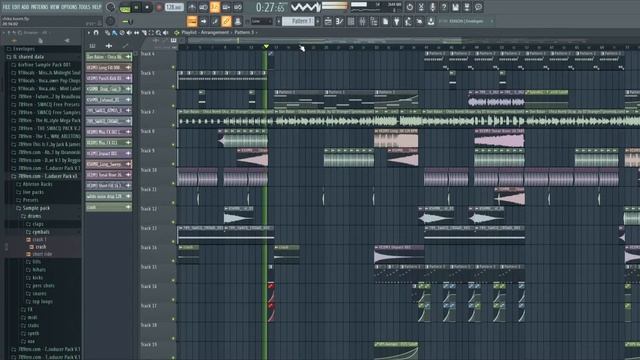This screenshot has width=640, height=360.
Task: Click the tempo BPM display
Action: (x=174, y=7)
